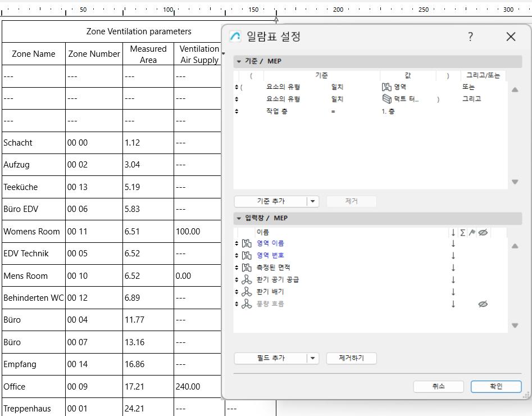The width and height of the screenshot is (532, 416).
Task: Click the flag column header icon
Action: (x=472, y=233)
